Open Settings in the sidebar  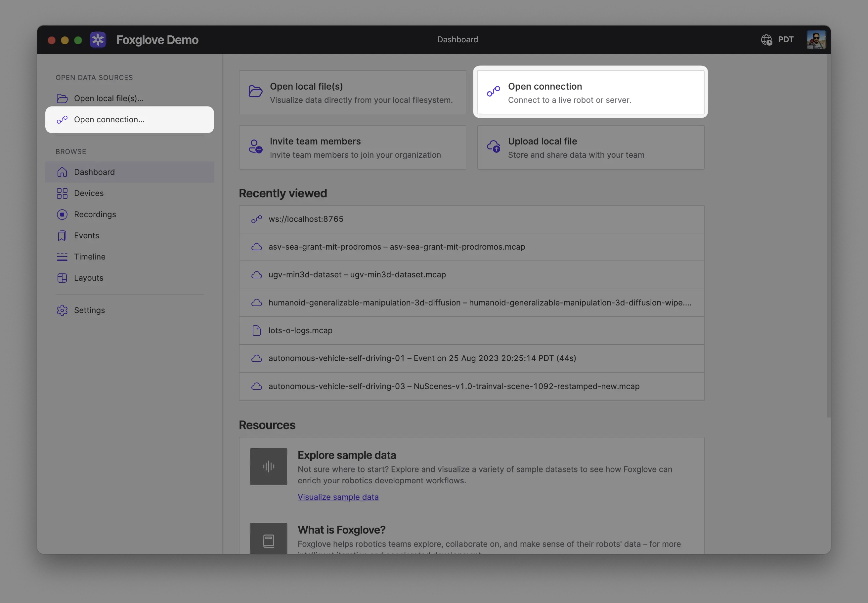(x=89, y=310)
